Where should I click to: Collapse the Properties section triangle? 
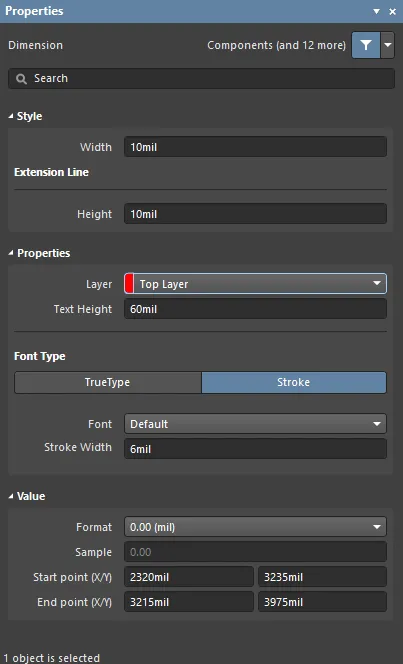point(11,253)
